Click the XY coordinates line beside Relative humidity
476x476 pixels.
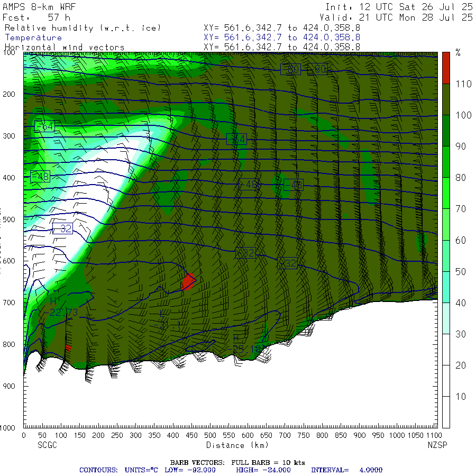[x=282, y=28]
